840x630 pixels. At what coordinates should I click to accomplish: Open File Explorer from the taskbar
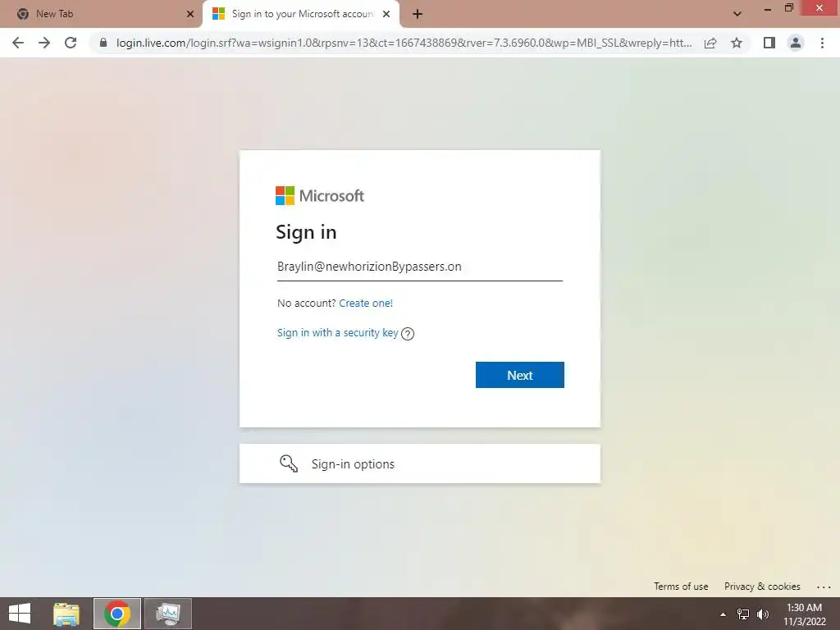(66, 614)
